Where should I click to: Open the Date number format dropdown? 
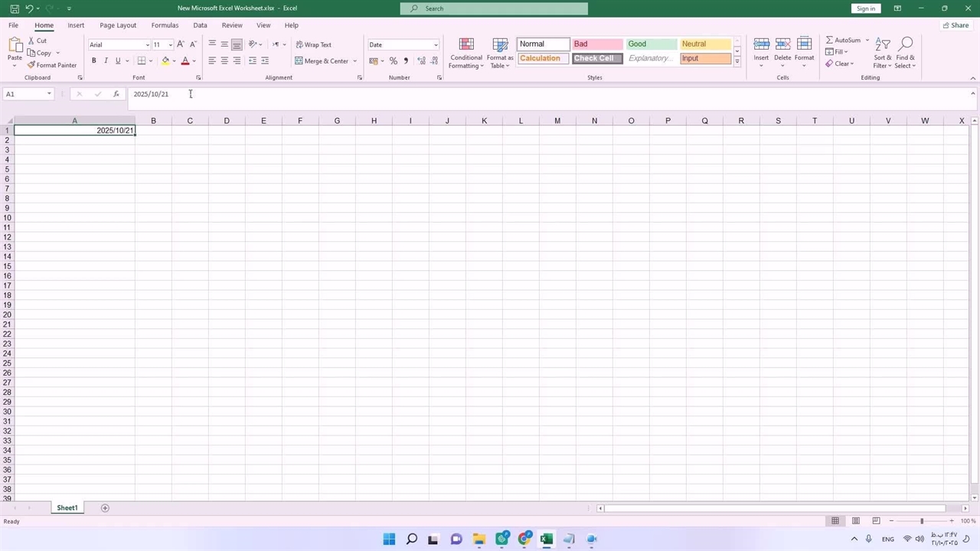click(436, 44)
